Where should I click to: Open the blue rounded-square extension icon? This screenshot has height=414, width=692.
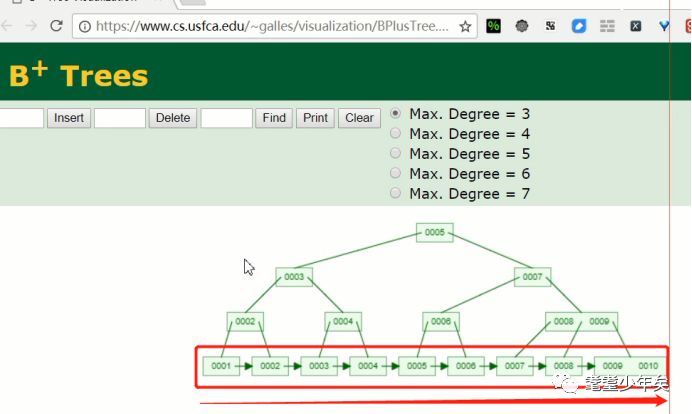pyautogui.click(x=579, y=26)
